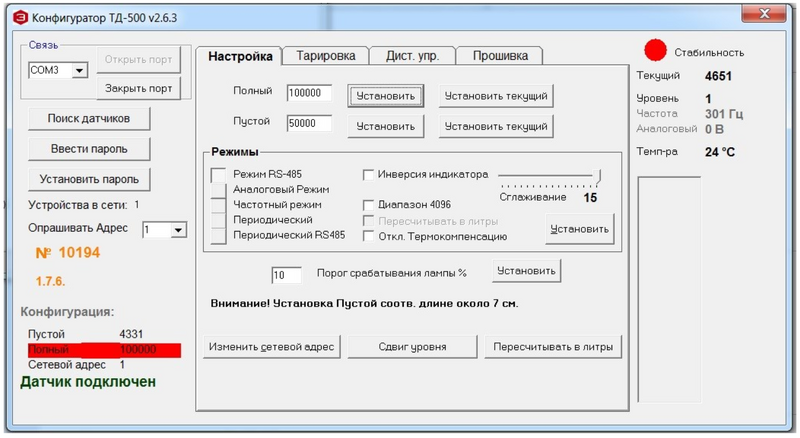Click the Ввести пароль button

pos(89,149)
